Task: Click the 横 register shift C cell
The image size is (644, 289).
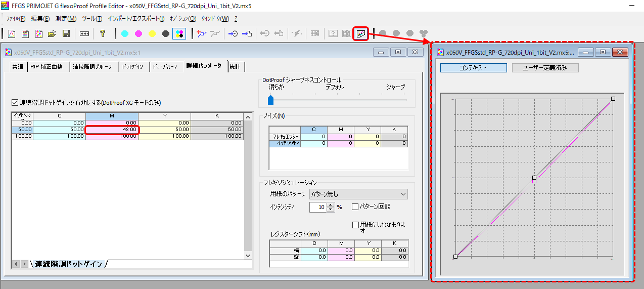Action: (x=313, y=250)
